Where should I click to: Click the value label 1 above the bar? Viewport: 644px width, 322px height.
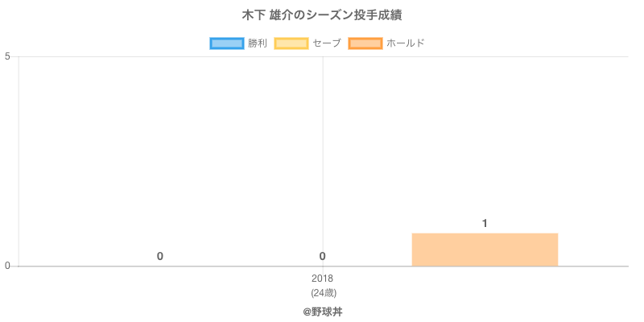[x=485, y=223]
